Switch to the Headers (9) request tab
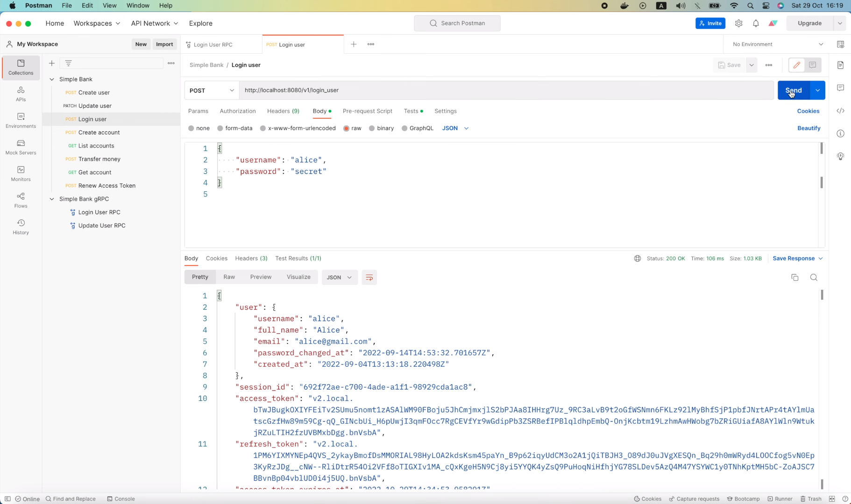The image size is (851, 504). coord(283,111)
